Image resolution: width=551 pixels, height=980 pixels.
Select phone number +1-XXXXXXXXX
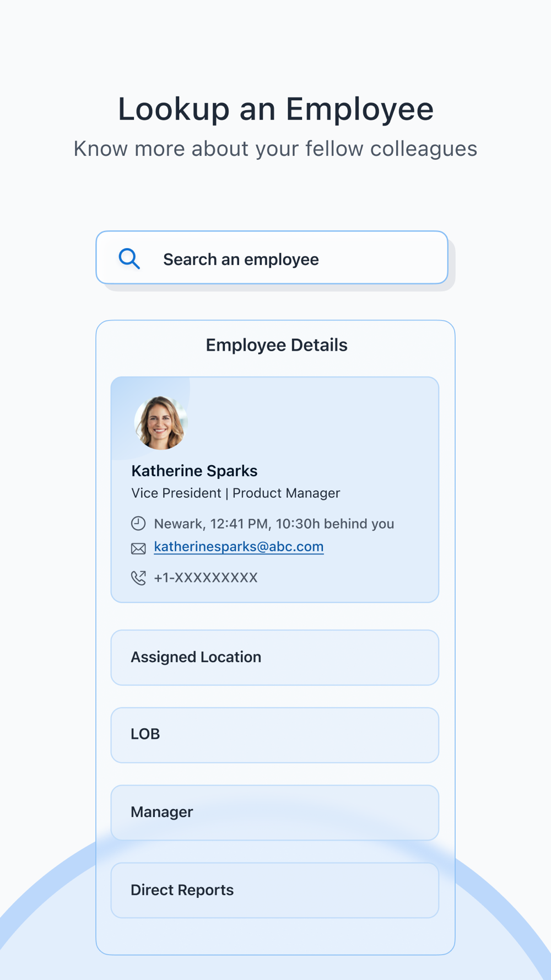click(x=206, y=578)
